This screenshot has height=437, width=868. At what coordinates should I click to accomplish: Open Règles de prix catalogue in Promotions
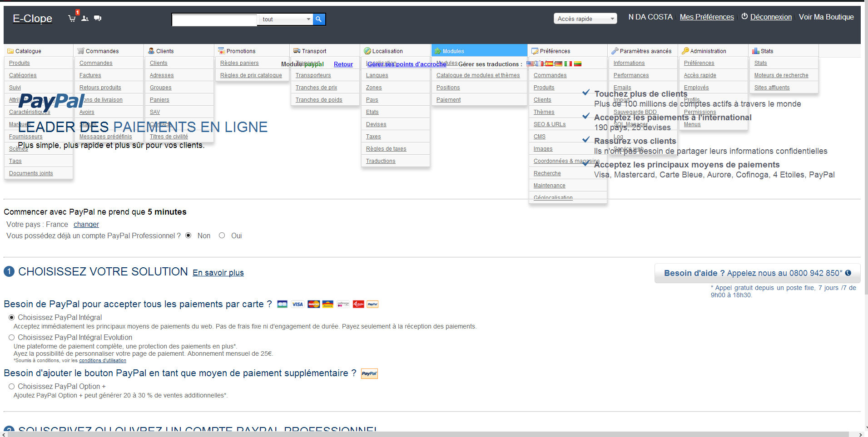(x=251, y=75)
